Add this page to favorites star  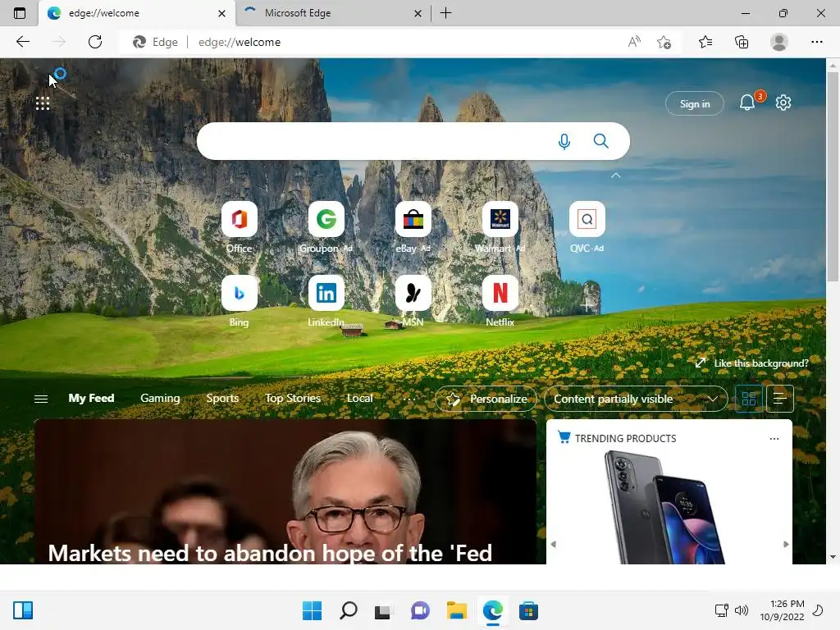click(664, 42)
